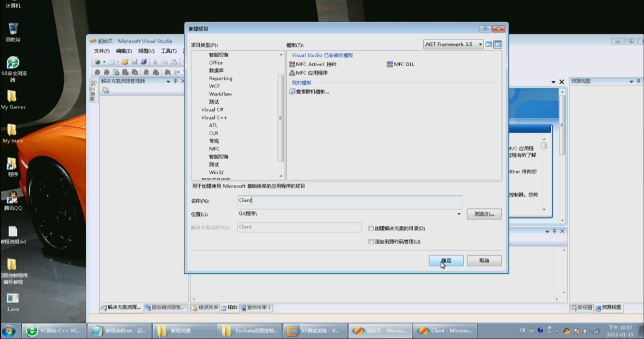Select the CLR project type
The image size is (644, 339).
(x=213, y=133)
